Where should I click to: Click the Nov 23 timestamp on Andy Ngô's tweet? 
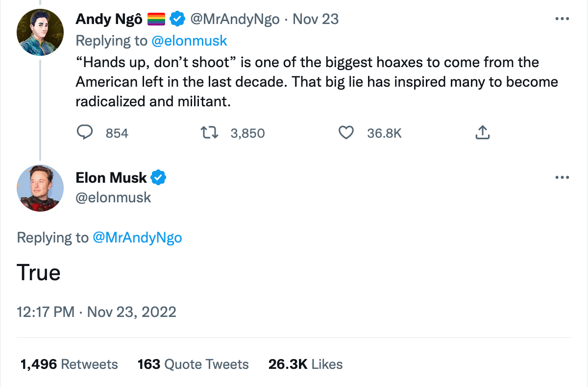tap(316, 19)
